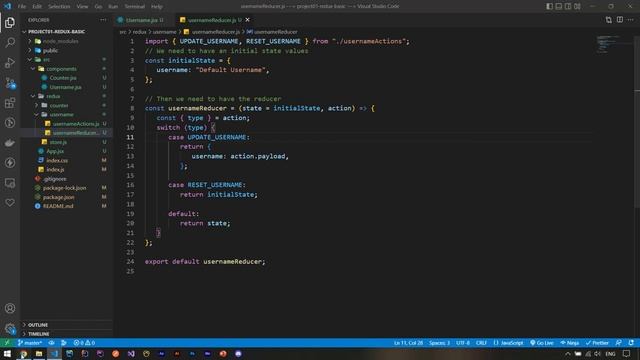This screenshot has height=360, width=640.
Task: Click the remote window indicator in status bar
Action: coord(7,343)
